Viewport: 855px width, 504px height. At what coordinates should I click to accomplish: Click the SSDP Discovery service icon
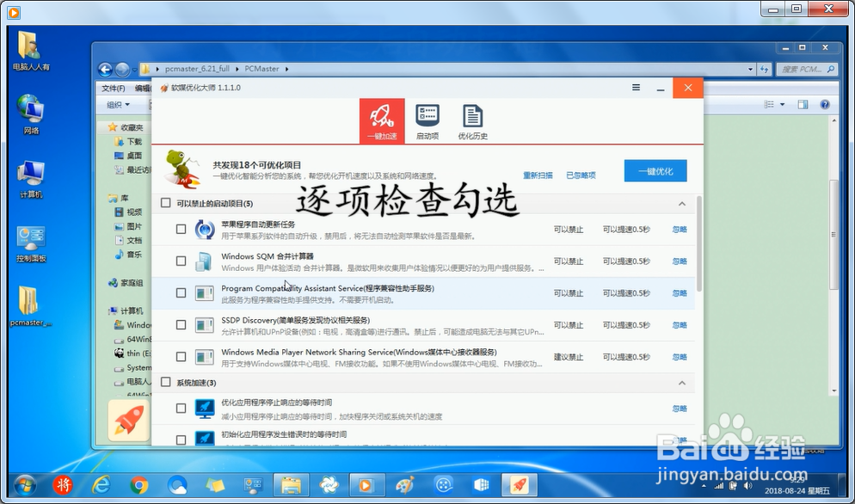pyautogui.click(x=205, y=325)
